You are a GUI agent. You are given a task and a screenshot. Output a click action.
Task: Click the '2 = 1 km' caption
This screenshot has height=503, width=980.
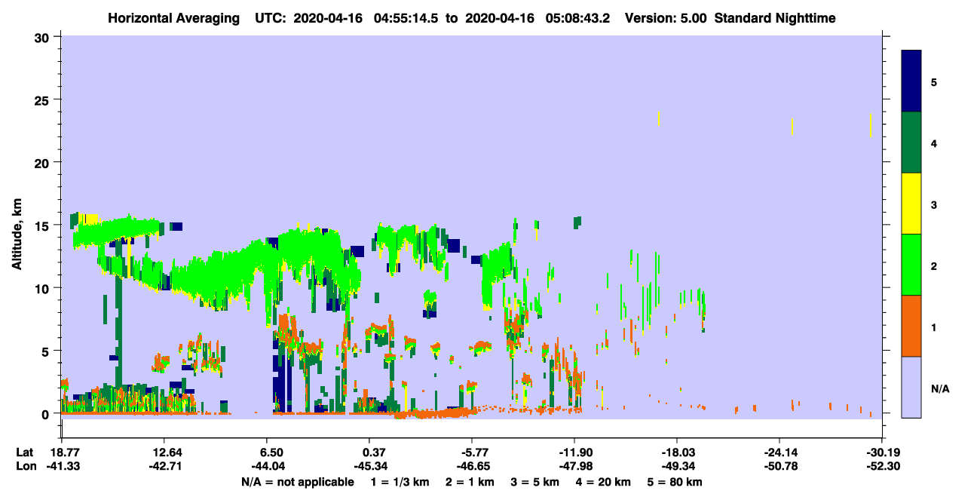tap(470, 482)
